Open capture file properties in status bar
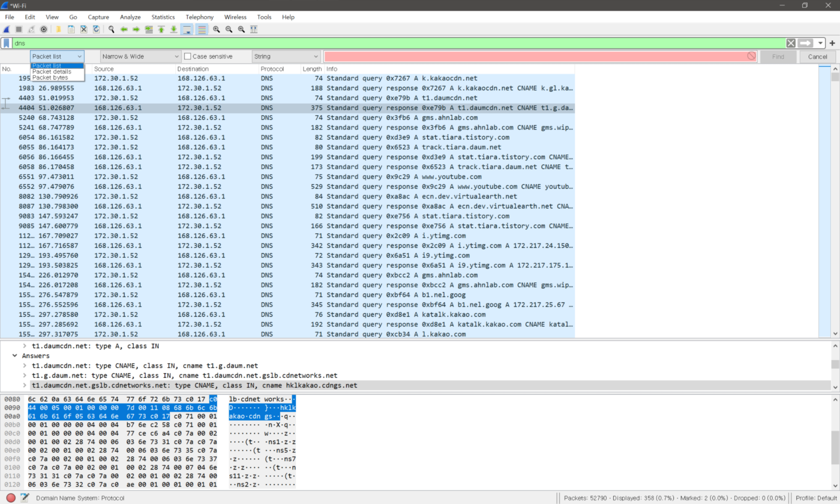The image size is (840, 504). [25, 498]
